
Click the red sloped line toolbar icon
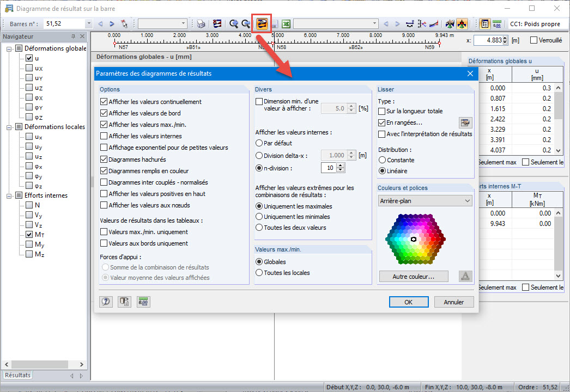point(433,24)
